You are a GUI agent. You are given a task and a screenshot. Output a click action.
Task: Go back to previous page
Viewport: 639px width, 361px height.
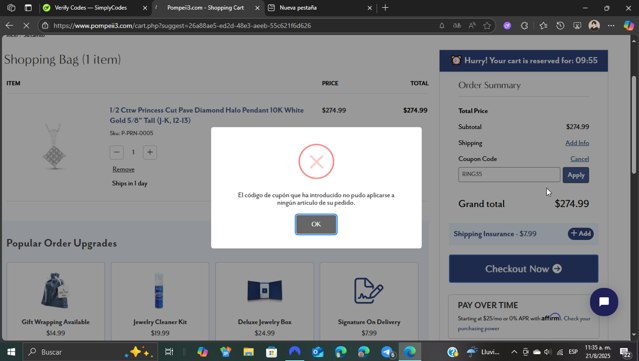pyautogui.click(x=9, y=26)
